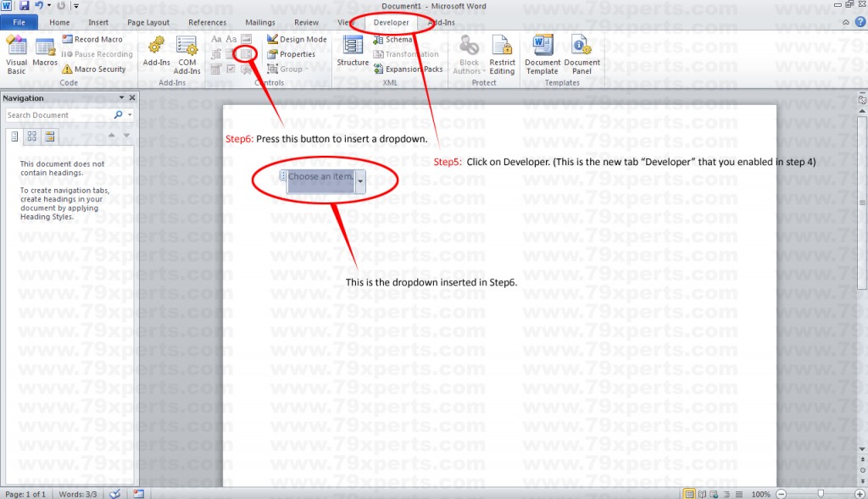Insert Check Box content control

(231, 69)
